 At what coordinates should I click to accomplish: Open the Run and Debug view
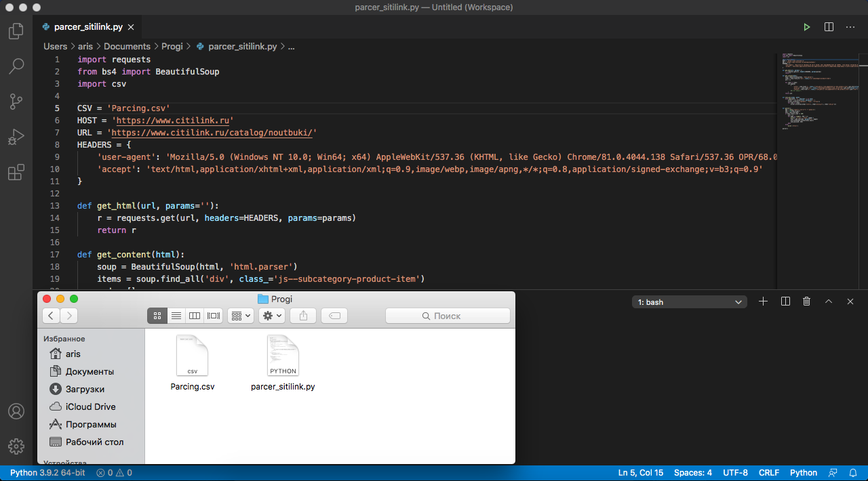16,137
